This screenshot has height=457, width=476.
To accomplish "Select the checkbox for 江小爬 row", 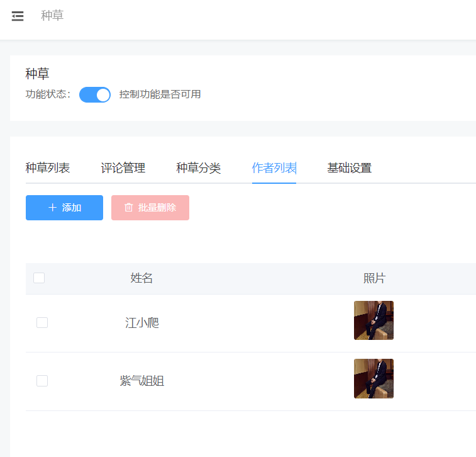I will [x=42, y=323].
